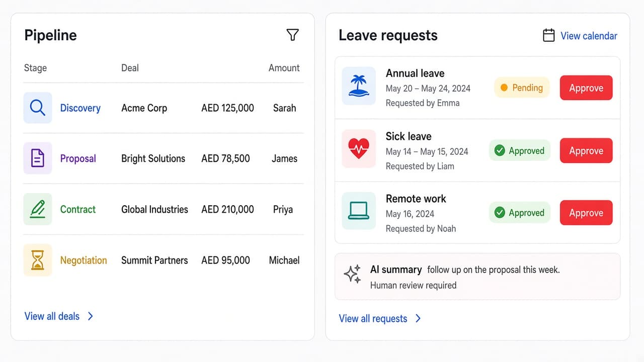
Task: Click the AED 78,500 amount
Action: [225, 159]
